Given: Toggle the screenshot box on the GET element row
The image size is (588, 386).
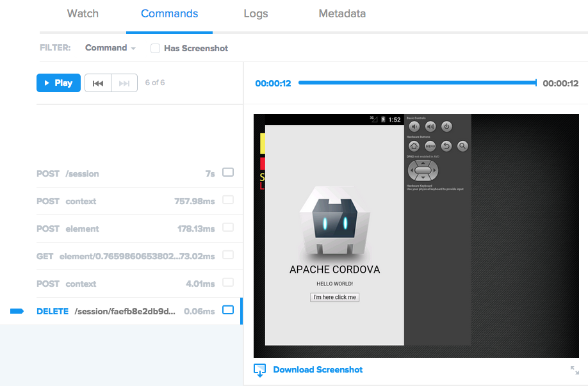Looking at the screenshot, I should 228,255.
